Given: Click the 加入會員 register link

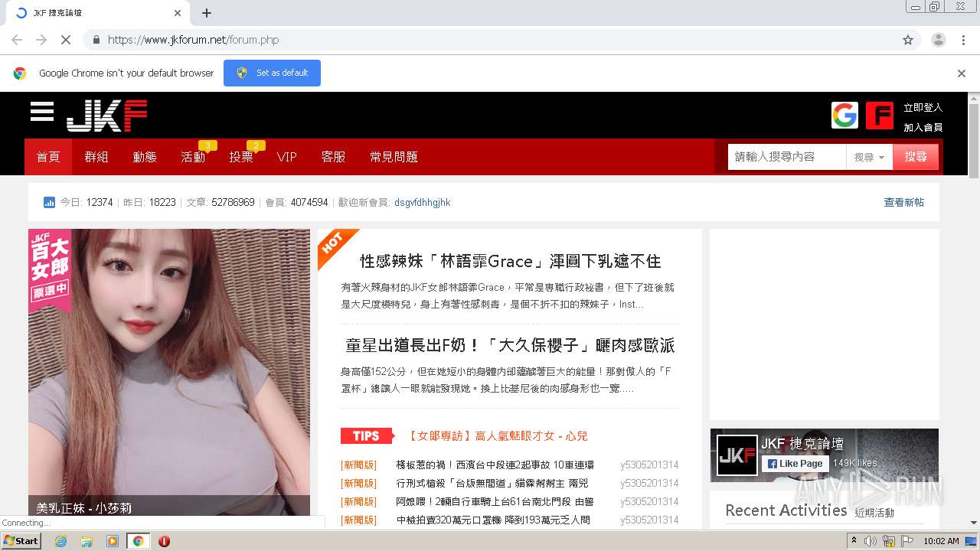Looking at the screenshot, I should coord(923,128).
